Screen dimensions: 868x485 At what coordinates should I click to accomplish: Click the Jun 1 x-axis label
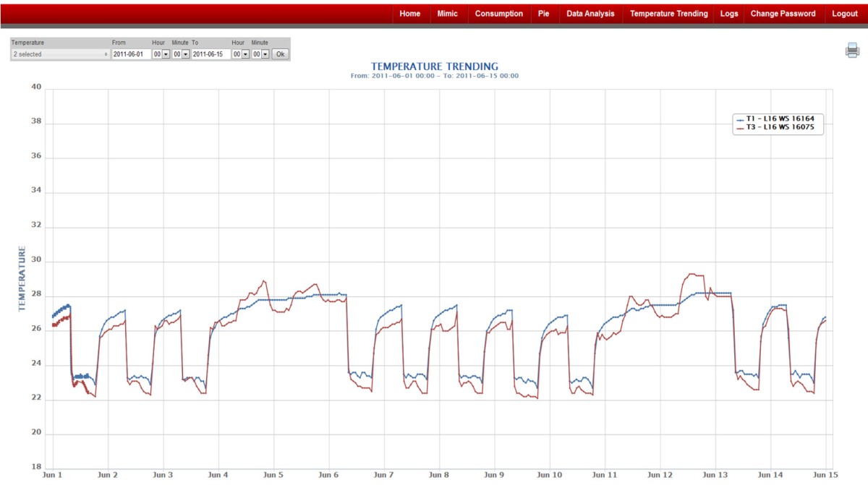point(53,476)
